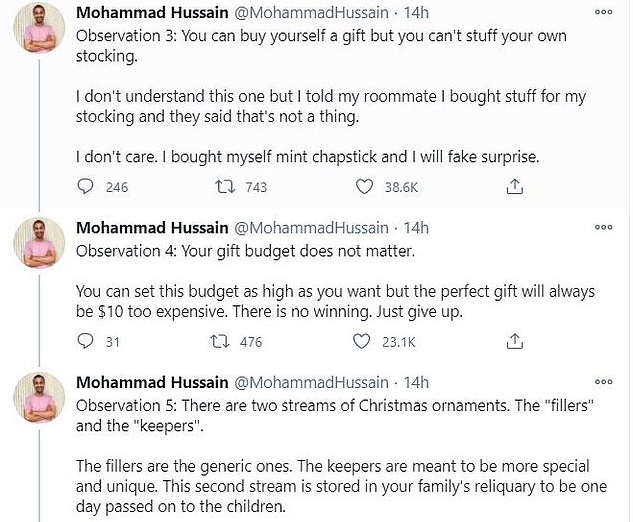The height and width of the screenshot is (522, 633).
Task: Share the Observation 4 tweet
Action: (x=514, y=342)
